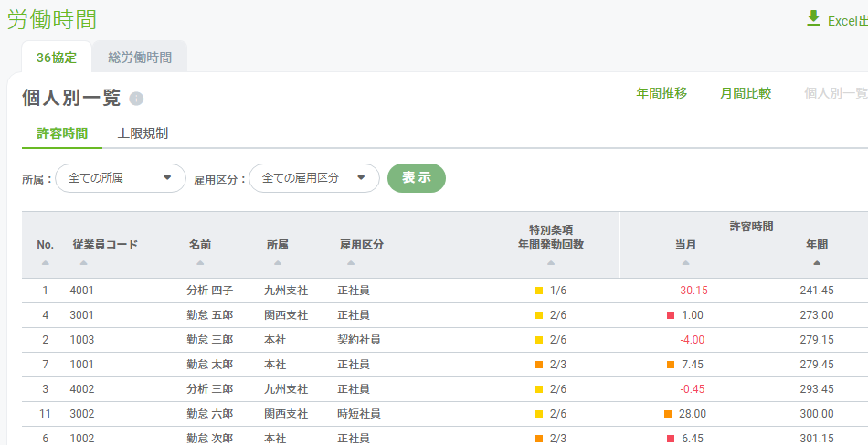This screenshot has width=868, height=445.
Task: Click the name 分析 四子
Action: click(x=210, y=291)
